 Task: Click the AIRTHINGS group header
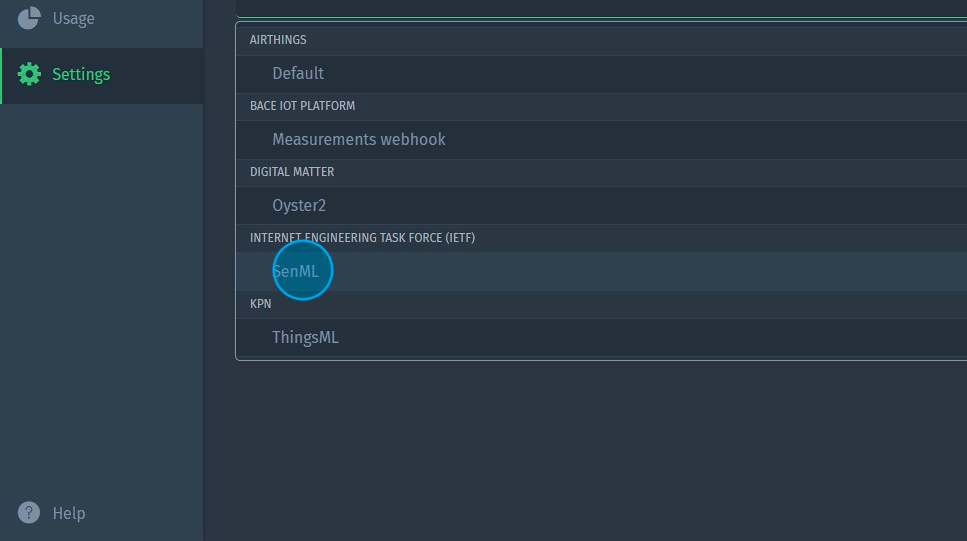pyautogui.click(x=278, y=40)
